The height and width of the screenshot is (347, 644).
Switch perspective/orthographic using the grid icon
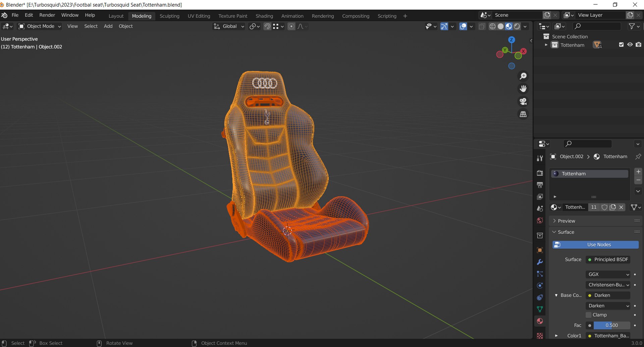(x=523, y=114)
